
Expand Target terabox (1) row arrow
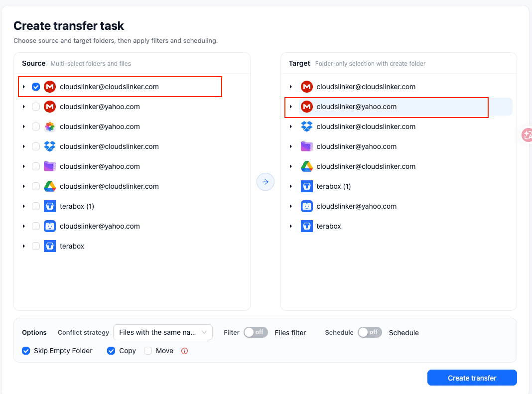[x=291, y=186]
